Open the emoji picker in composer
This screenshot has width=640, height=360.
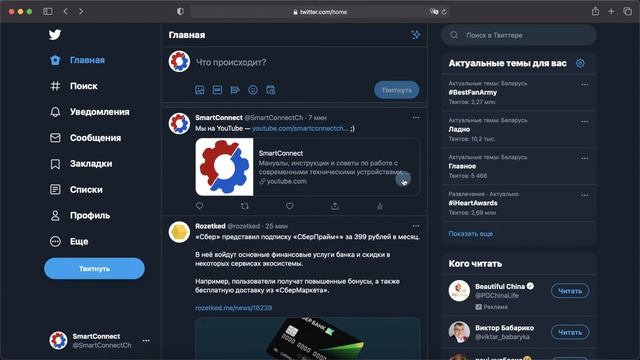tap(253, 90)
